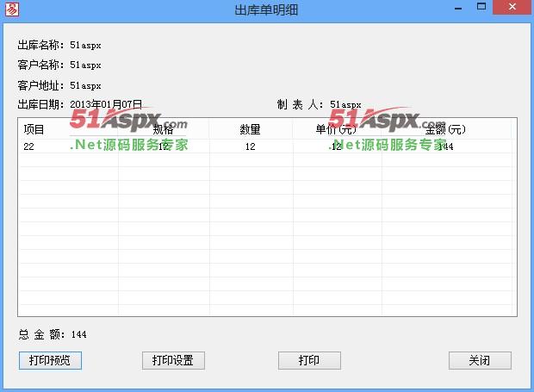Click the 出库日期 value 2013年01月07日

click(106, 104)
